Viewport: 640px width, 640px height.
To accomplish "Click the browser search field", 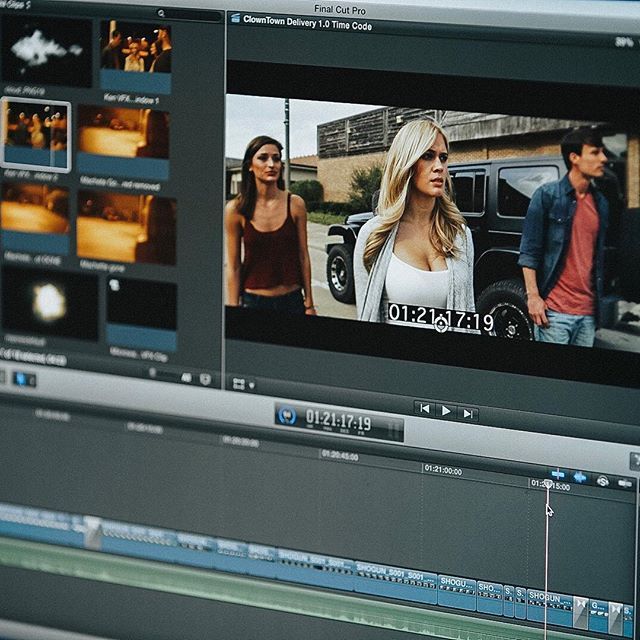I will point(189,15).
